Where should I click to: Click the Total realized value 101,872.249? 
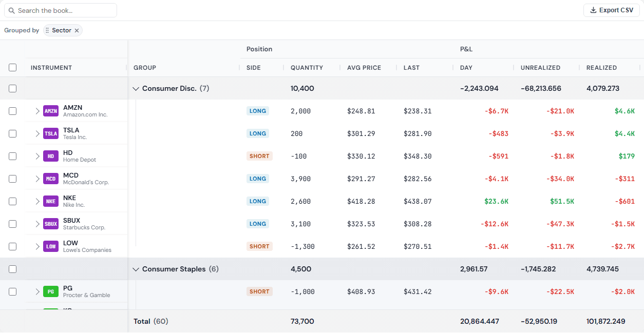click(x=606, y=321)
